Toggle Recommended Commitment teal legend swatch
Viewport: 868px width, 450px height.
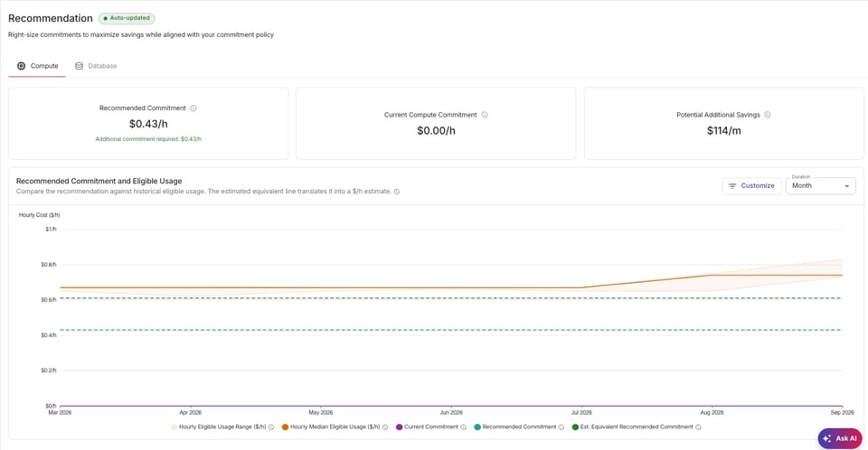pos(477,427)
